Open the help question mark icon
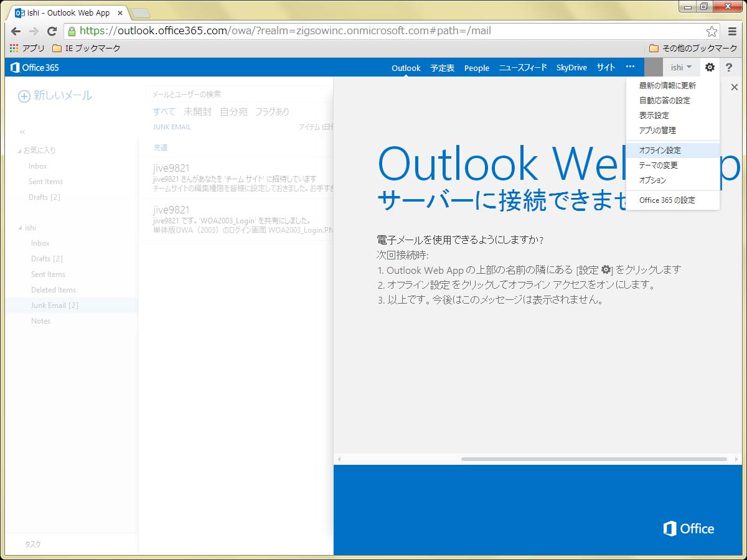747x560 pixels. (729, 67)
